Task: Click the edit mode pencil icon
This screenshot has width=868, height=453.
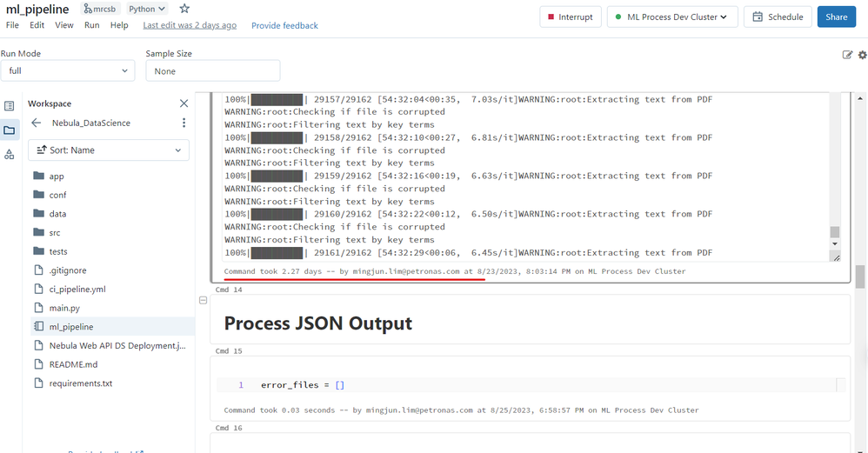Action: point(848,55)
